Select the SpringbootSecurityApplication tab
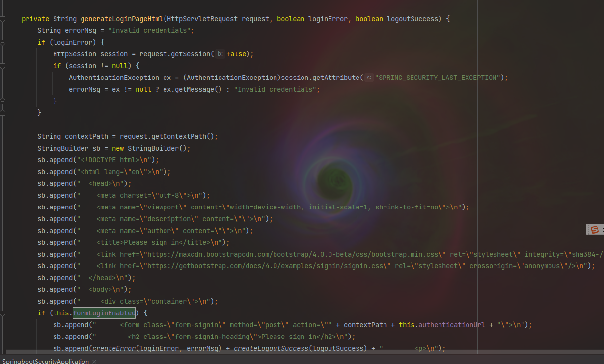604x364 pixels. pyautogui.click(x=45, y=361)
